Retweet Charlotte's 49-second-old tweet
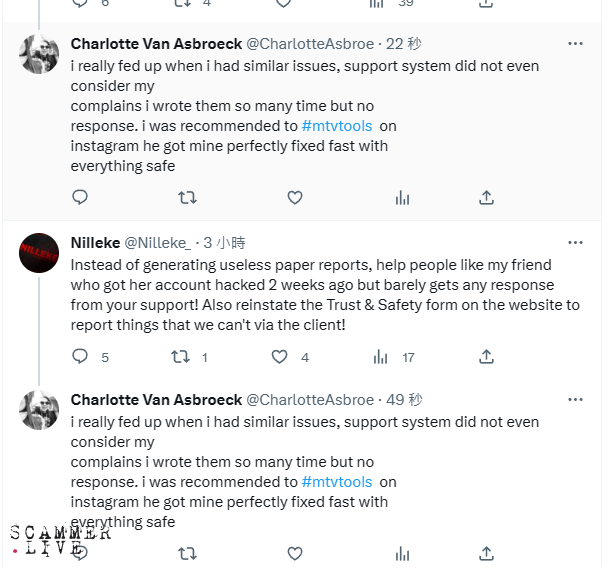The width and height of the screenshot is (613, 567). pyautogui.click(x=187, y=553)
